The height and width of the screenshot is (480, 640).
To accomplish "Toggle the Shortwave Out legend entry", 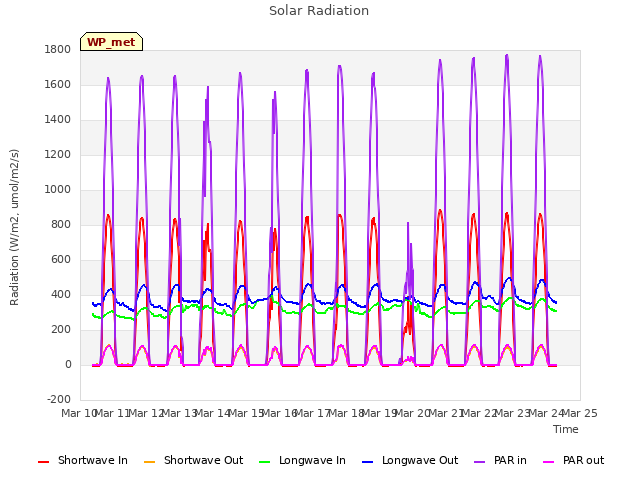I will coord(193,460).
